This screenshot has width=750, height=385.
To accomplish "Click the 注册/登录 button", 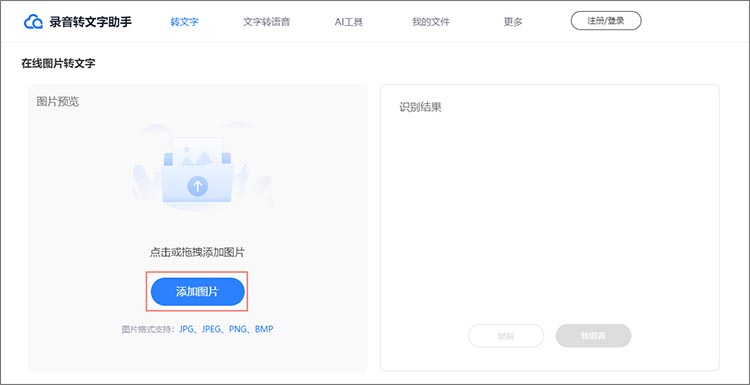I will pyautogui.click(x=606, y=21).
